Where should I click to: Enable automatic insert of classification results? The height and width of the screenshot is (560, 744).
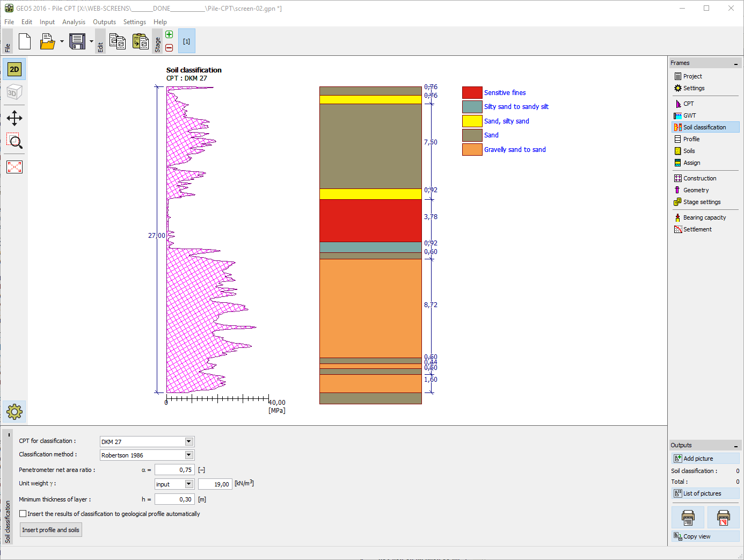click(x=23, y=514)
